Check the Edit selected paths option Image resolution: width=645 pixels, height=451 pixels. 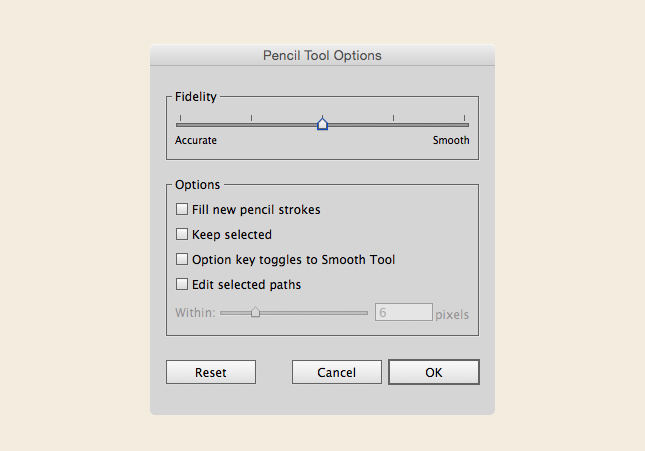pyautogui.click(x=182, y=284)
